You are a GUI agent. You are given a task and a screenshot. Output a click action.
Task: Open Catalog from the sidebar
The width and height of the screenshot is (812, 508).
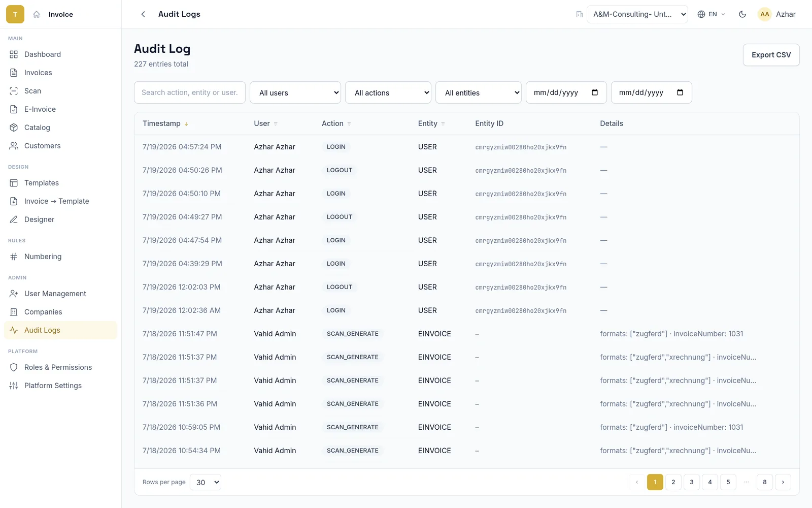click(x=60, y=128)
